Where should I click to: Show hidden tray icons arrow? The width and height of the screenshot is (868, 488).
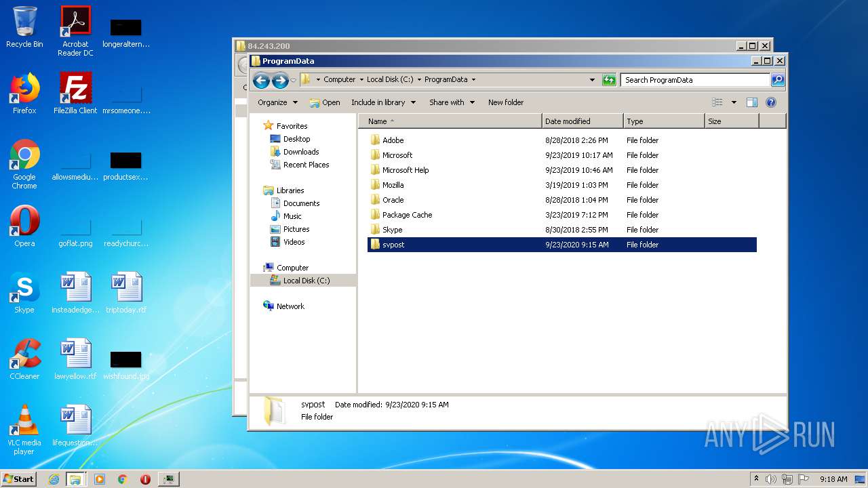pyautogui.click(x=757, y=479)
